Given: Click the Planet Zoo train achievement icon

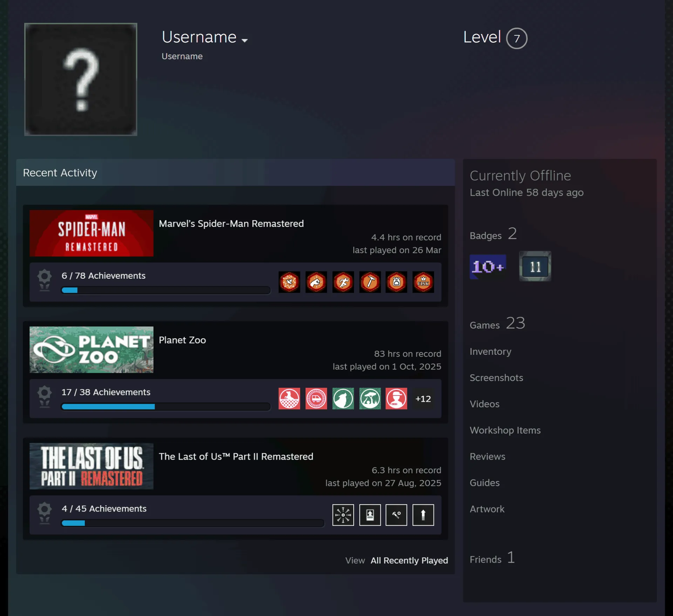Looking at the screenshot, I should (316, 398).
